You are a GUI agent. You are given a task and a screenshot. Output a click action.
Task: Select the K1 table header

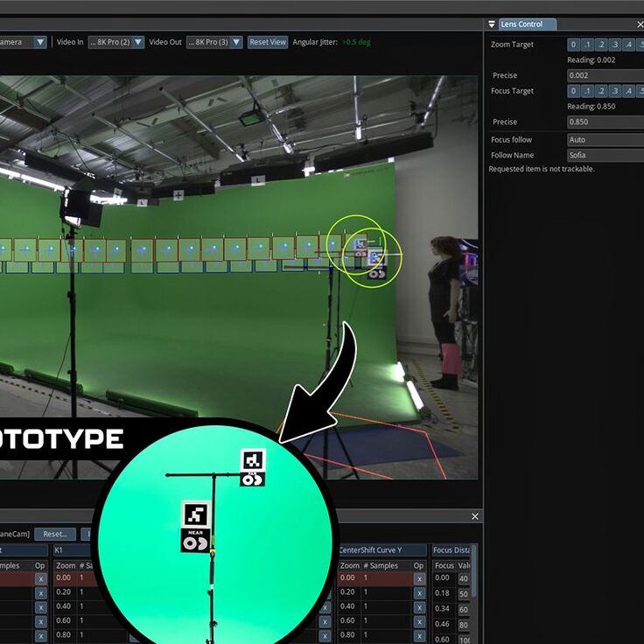pos(73,550)
